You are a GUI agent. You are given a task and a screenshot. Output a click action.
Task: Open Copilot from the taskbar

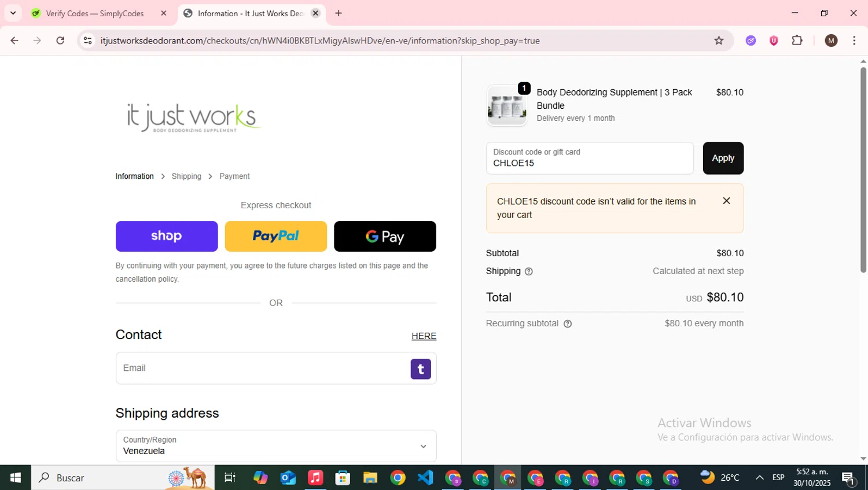260,478
